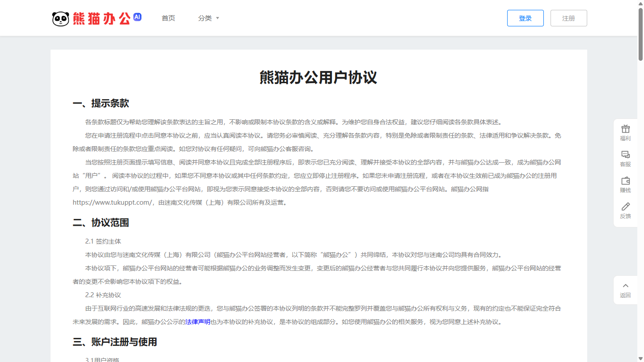Click the 2.2 补充协议 subheading

[x=103, y=295]
